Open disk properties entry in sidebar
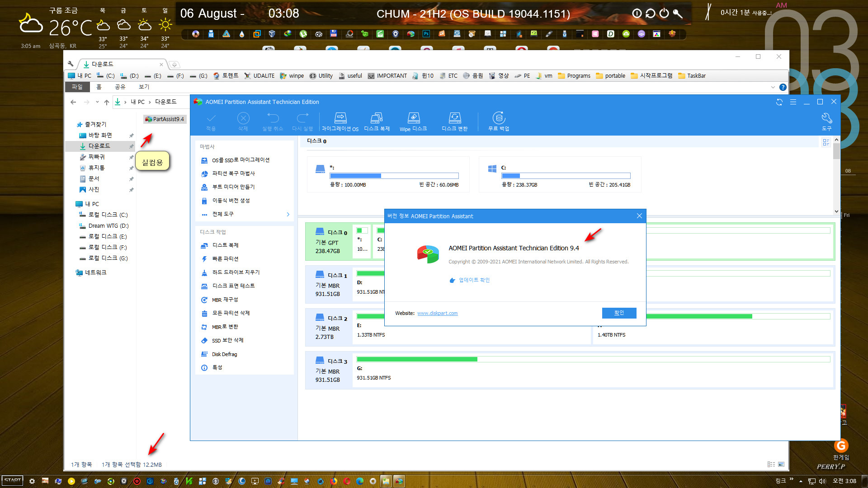This screenshot has height=488, width=868. coord(217,368)
